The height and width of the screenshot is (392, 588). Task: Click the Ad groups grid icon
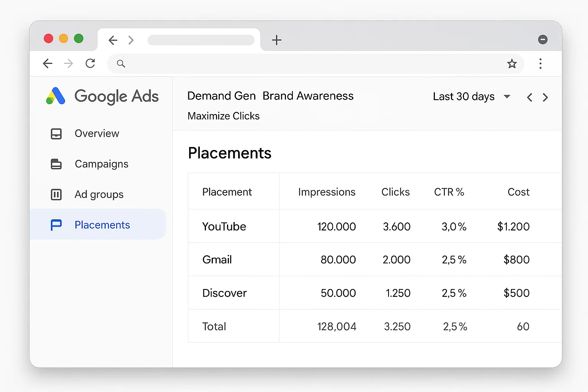pos(56,194)
